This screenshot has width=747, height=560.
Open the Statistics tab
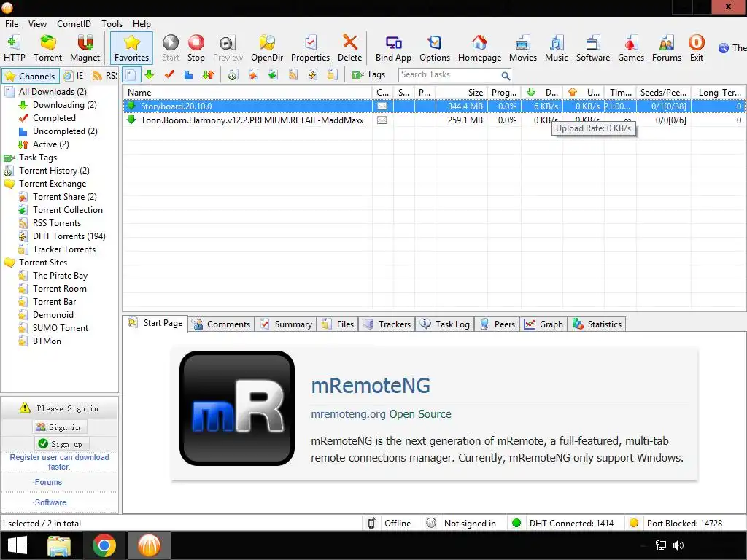597,324
